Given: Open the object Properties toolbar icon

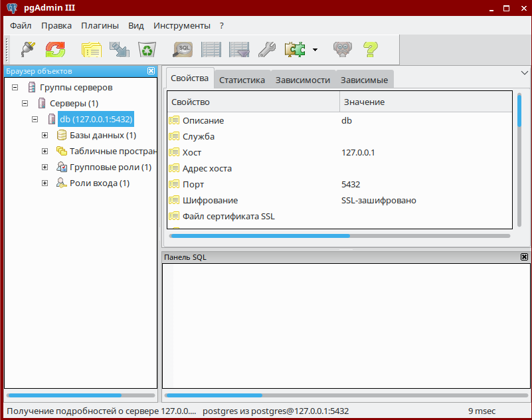Looking at the screenshot, I should [x=92, y=50].
